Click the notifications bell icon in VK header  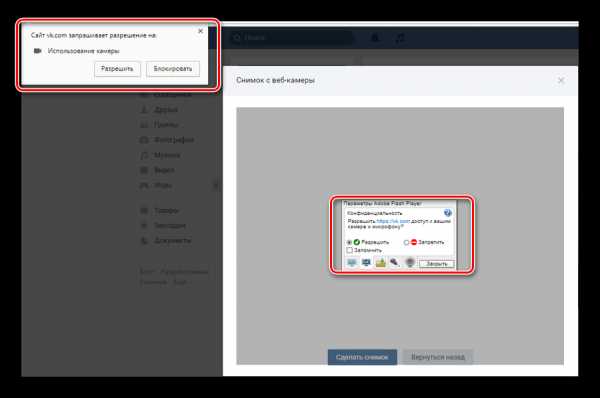click(x=375, y=38)
